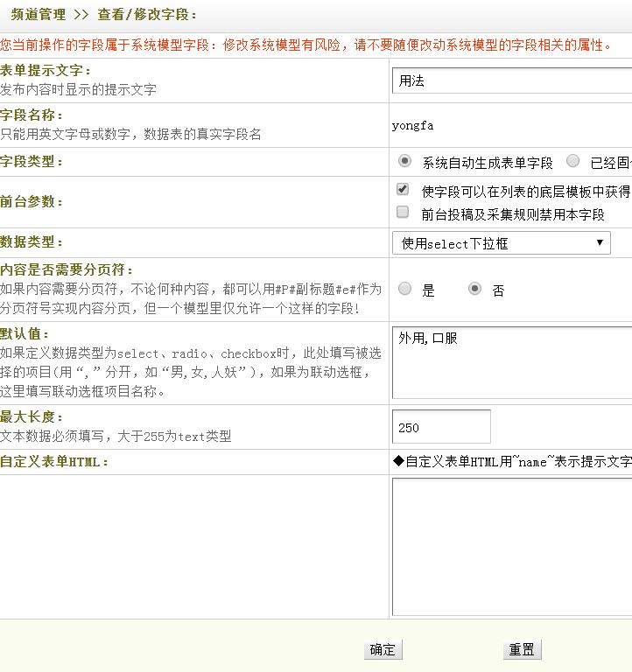Image resolution: width=632 pixels, height=672 pixels.
Task: Select the 系统自动生成表单字段 radio button
Action: pos(404,161)
